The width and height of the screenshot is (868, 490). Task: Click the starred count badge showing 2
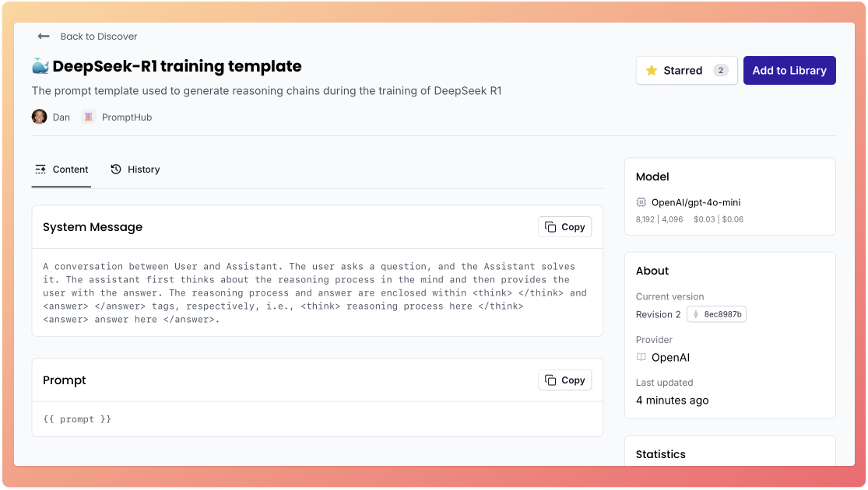click(720, 70)
